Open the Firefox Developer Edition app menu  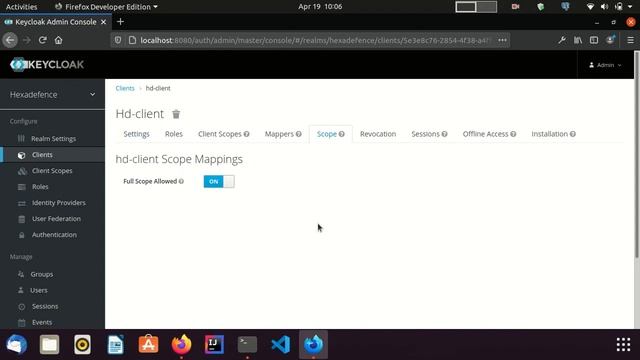(x=106, y=7)
